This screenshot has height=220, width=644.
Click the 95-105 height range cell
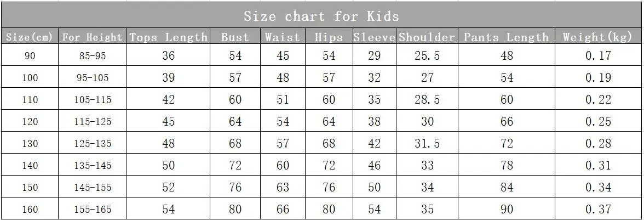[x=93, y=77]
